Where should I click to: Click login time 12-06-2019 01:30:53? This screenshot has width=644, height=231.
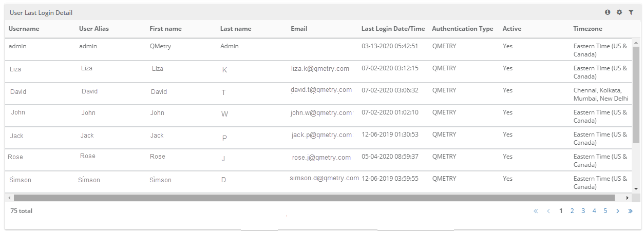390,134
